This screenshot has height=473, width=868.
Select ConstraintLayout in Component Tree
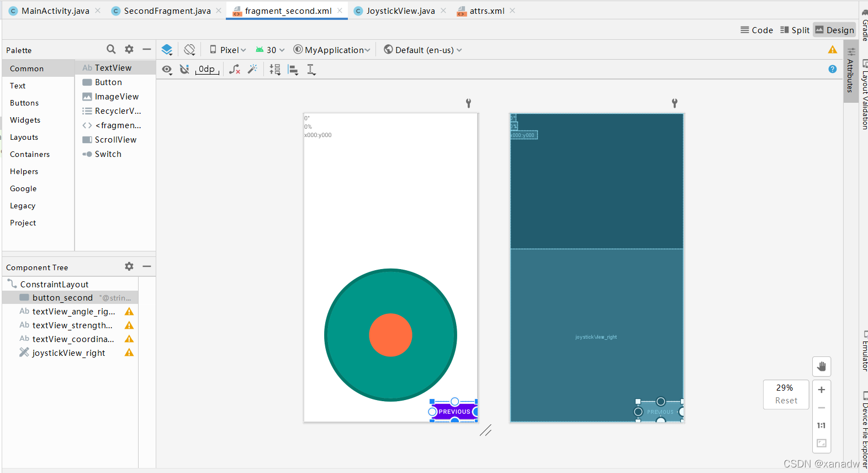54,284
